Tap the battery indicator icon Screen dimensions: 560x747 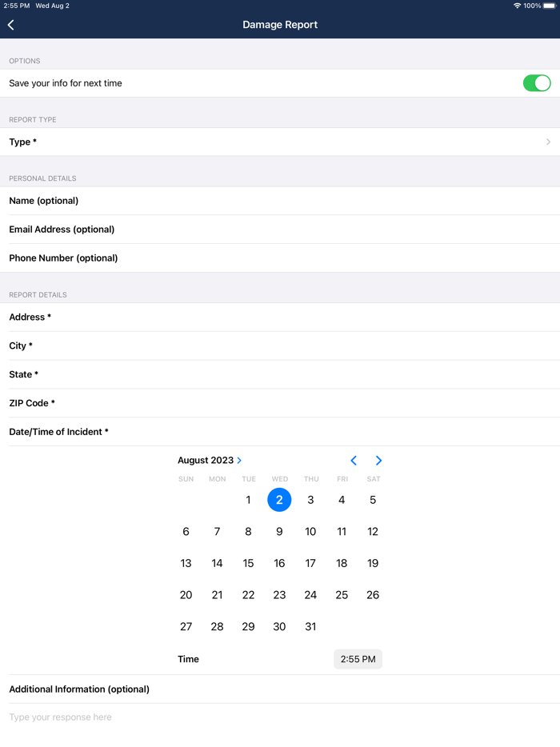[550, 6]
